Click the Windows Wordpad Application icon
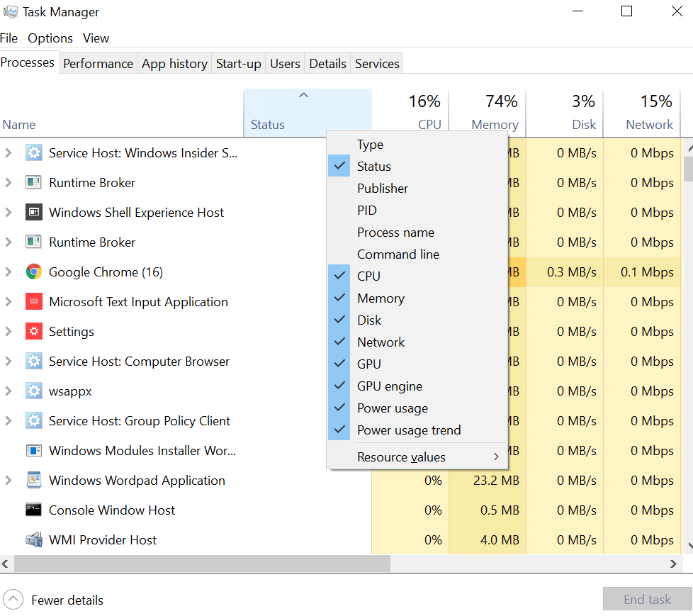The height and width of the screenshot is (616, 693). click(33, 480)
